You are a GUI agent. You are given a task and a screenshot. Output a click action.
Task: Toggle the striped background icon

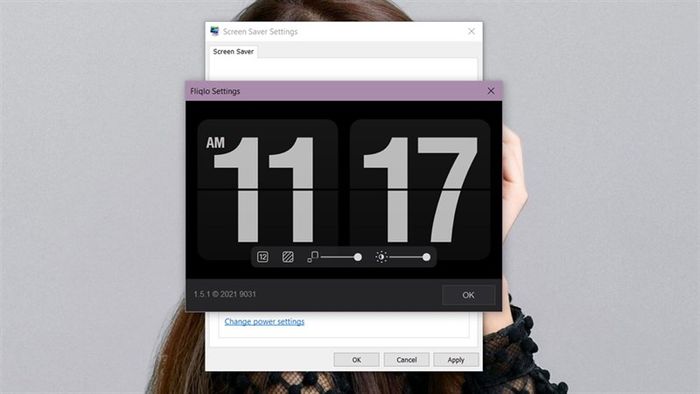(288, 257)
